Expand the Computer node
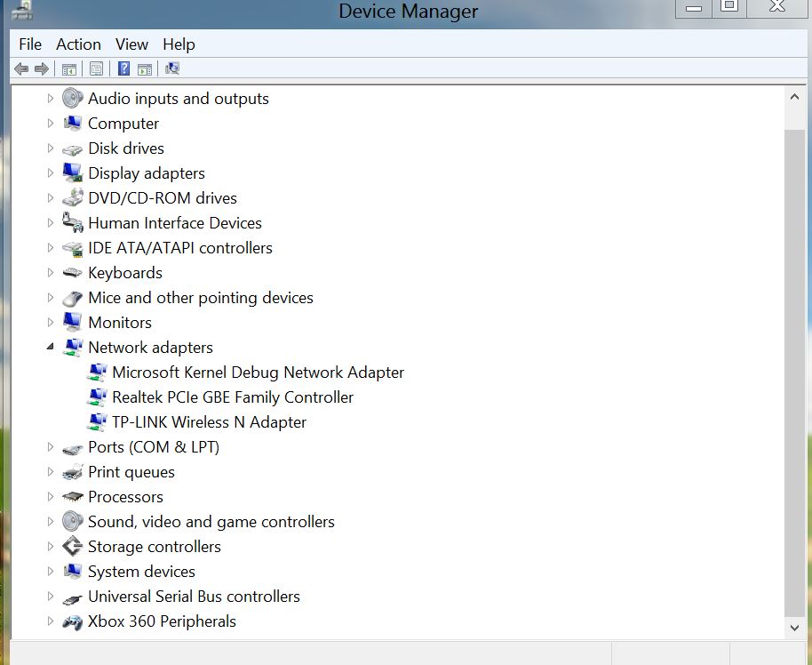Viewport: 812px width, 665px height. pos(51,123)
